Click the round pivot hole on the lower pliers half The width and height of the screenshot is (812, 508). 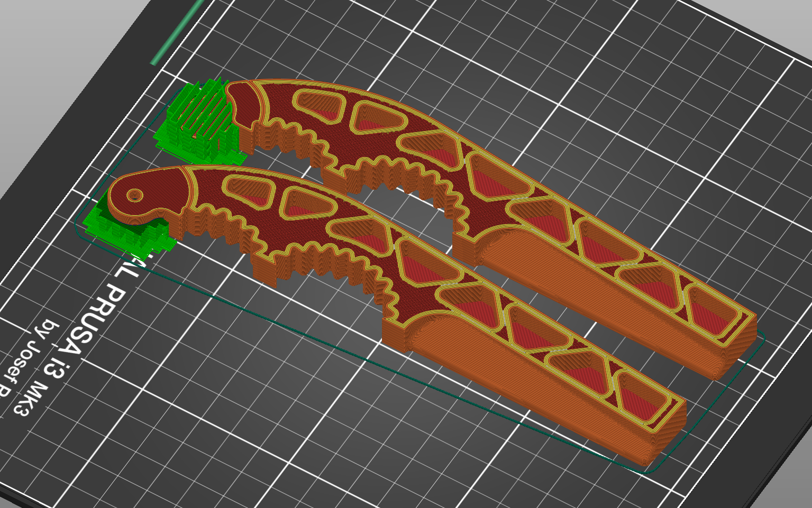pos(134,195)
